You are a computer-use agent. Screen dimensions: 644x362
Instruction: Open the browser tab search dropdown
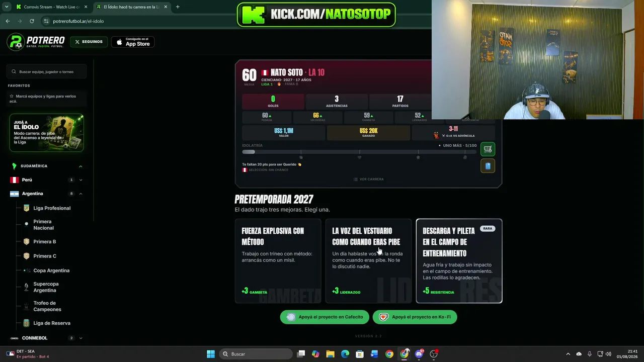coord(6,7)
